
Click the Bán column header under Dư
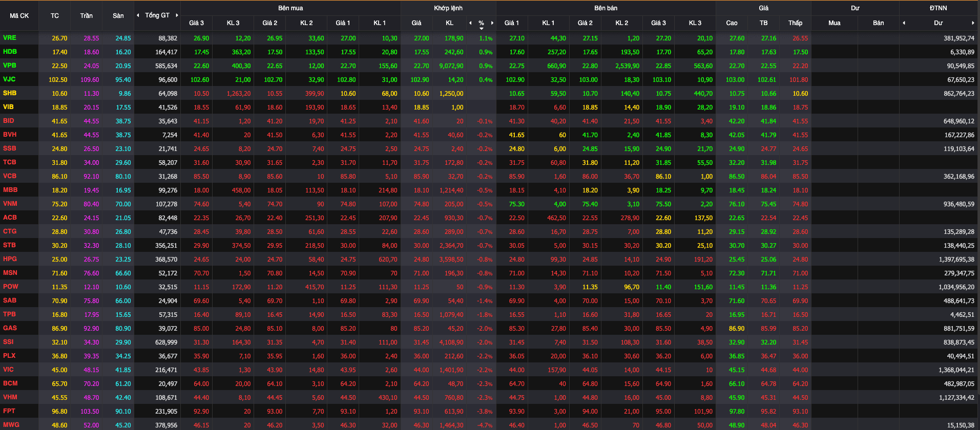(879, 23)
